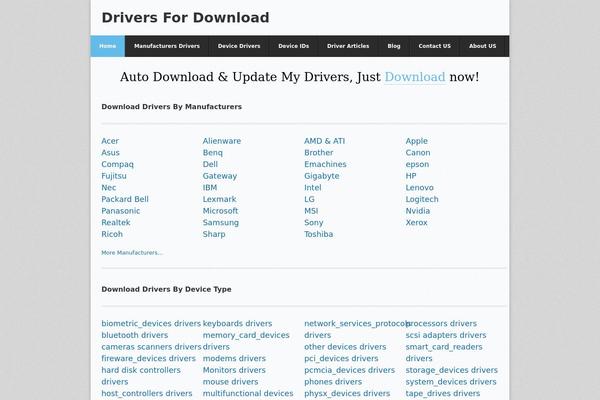
Task: Open Brother drivers link
Action: click(319, 152)
